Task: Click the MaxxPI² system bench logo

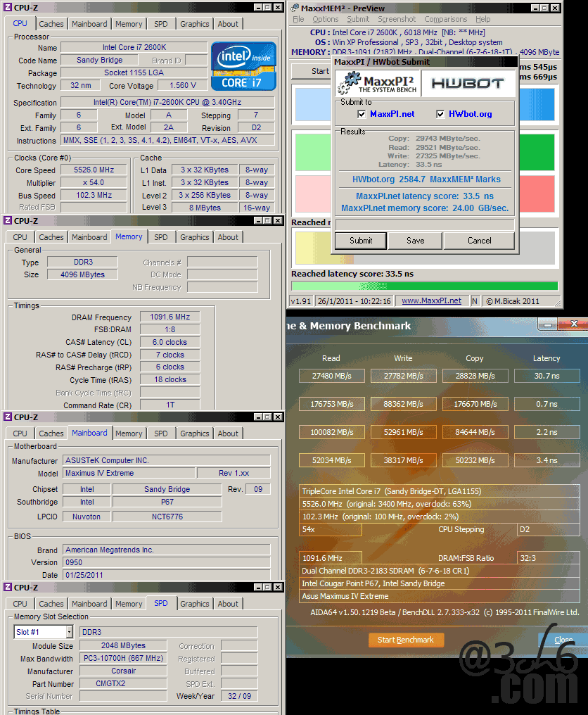Action: click(x=377, y=84)
